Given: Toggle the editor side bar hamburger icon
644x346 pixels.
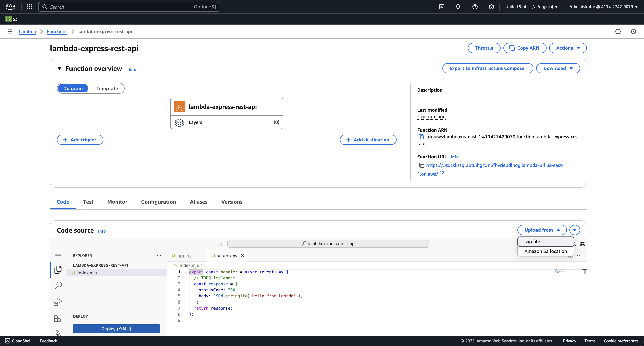Looking at the screenshot, I should pyautogui.click(x=58, y=256).
